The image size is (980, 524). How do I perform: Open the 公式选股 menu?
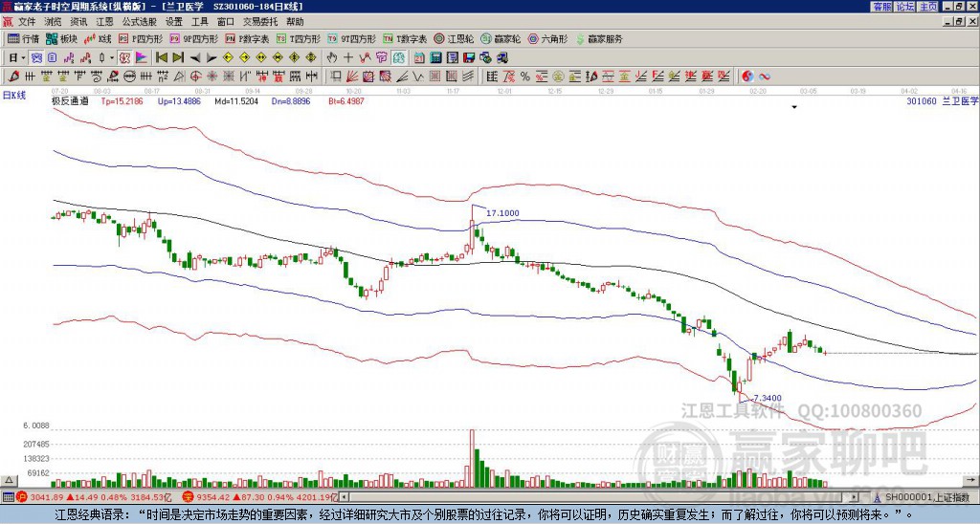tap(140, 22)
